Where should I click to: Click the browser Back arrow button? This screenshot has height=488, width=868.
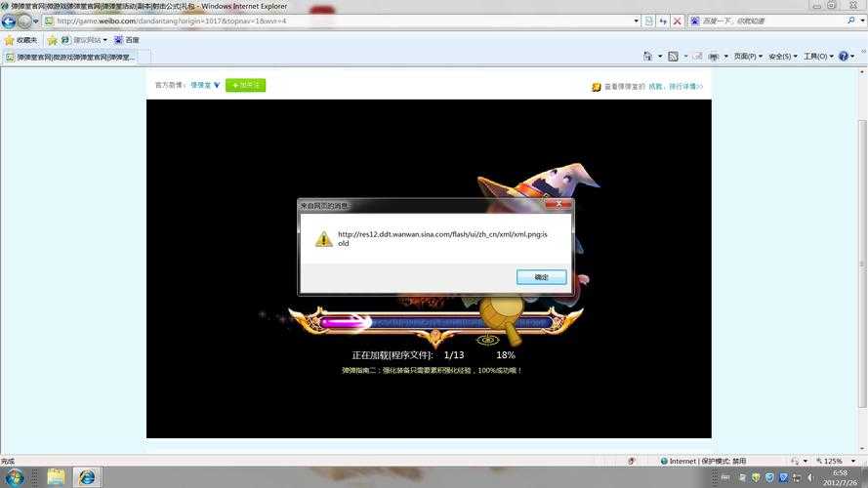click(x=9, y=21)
